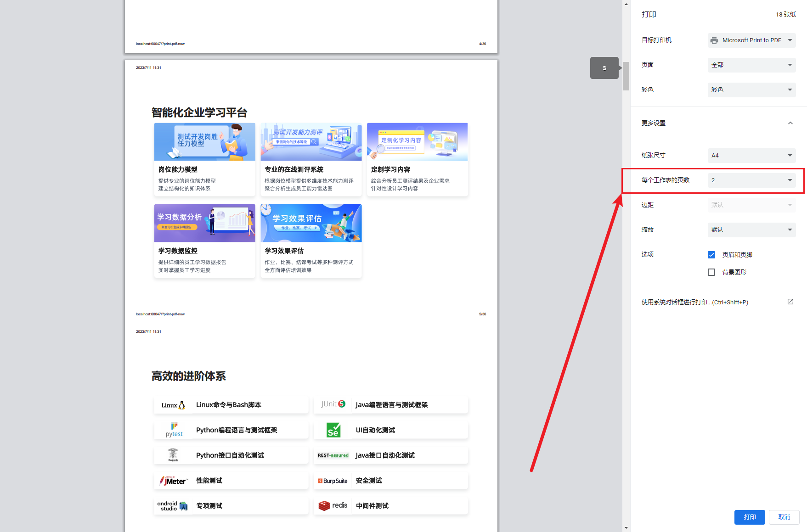Image resolution: width=807 pixels, height=532 pixels.
Task: Click the preview scrollbar thumb
Action: [626, 76]
